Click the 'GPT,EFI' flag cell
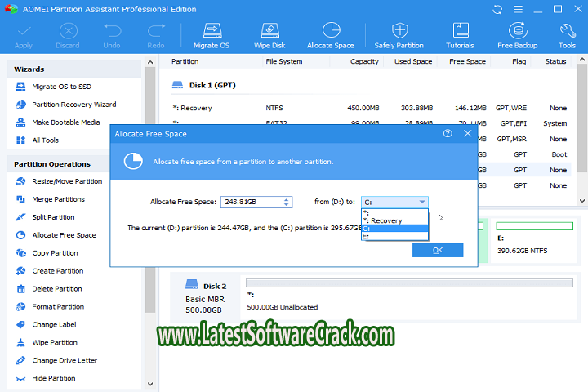The height and width of the screenshot is (392, 588). pyautogui.click(x=514, y=123)
